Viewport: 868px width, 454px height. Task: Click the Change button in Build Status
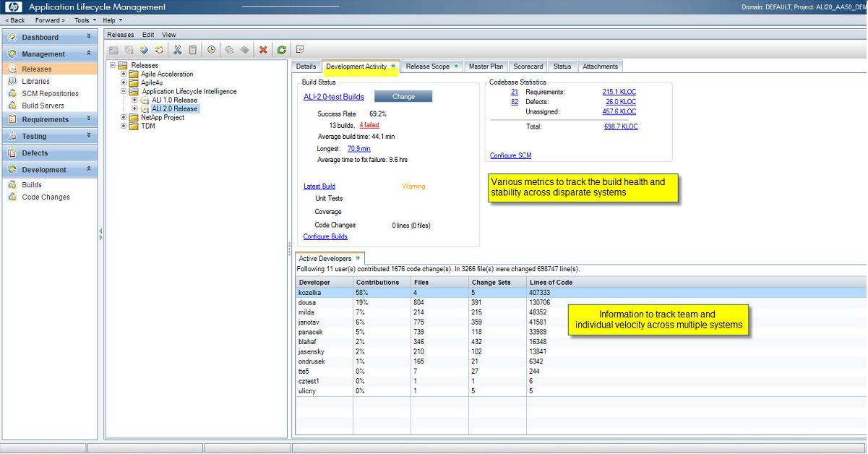[404, 97]
